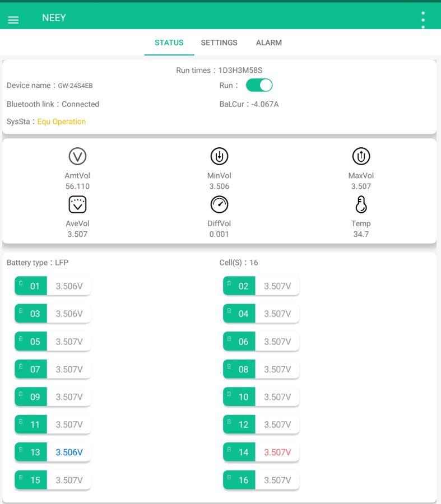Toggle the Run switch off

[259, 85]
